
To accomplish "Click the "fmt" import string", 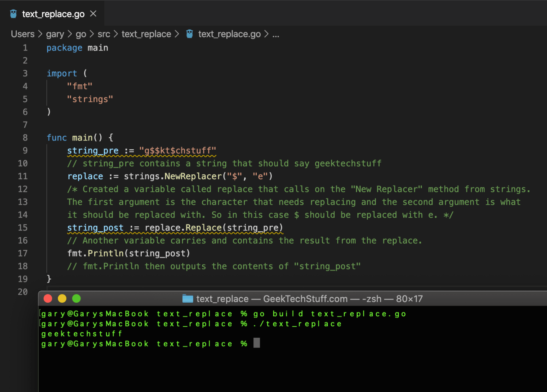I will 80,86.
